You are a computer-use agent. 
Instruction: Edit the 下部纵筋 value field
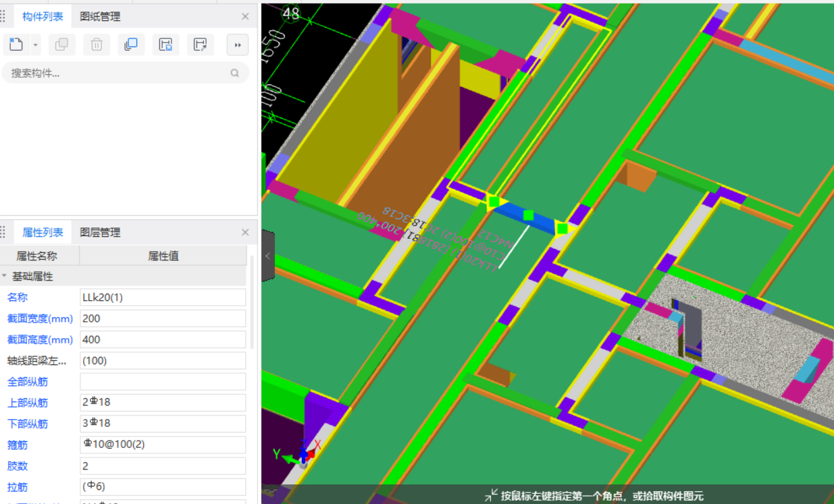pyautogui.click(x=163, y=424)
